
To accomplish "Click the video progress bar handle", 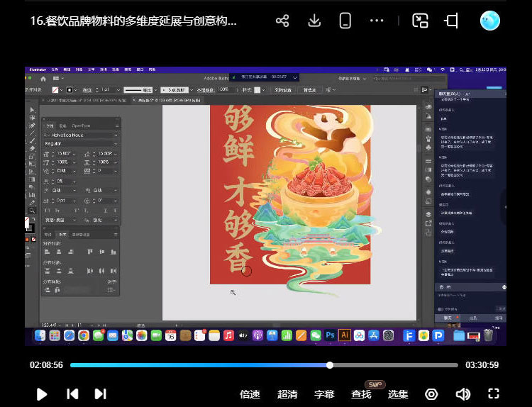I will (x=330, y=365).
